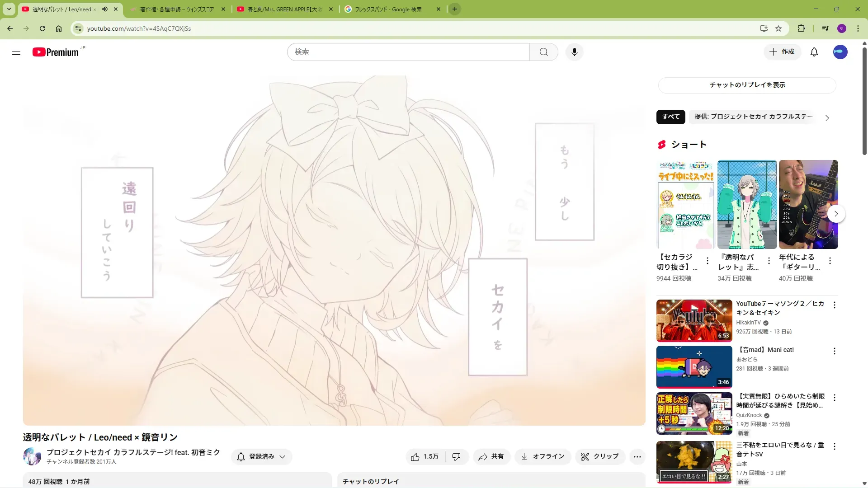Viewport: 868px width, 488px height.
Task: Bookmark page with the star icon
Action: (x=778, y=28)
